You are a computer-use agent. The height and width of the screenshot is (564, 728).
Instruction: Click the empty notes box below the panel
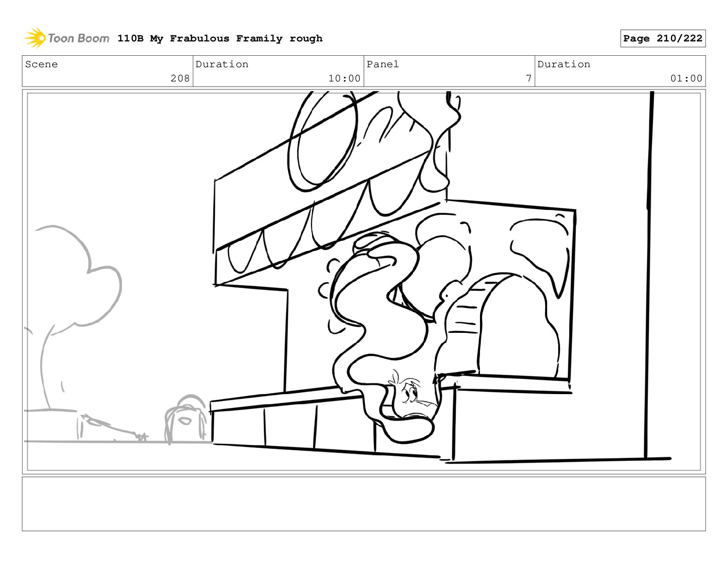pyautogui.click(x=364, y=504)
